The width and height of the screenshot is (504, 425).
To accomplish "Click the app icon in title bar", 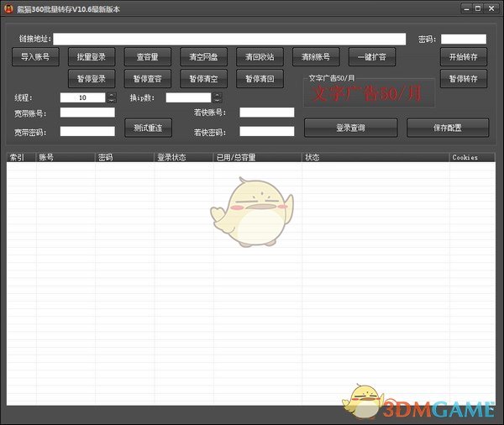I will [10, 8].
